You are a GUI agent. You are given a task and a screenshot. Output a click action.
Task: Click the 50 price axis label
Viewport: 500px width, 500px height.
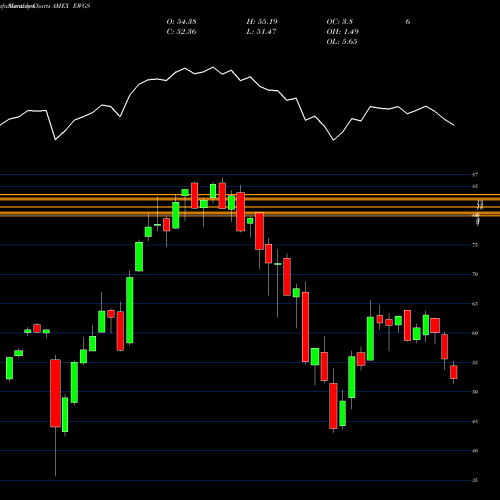pyautogui.click(x=475, y=392)
